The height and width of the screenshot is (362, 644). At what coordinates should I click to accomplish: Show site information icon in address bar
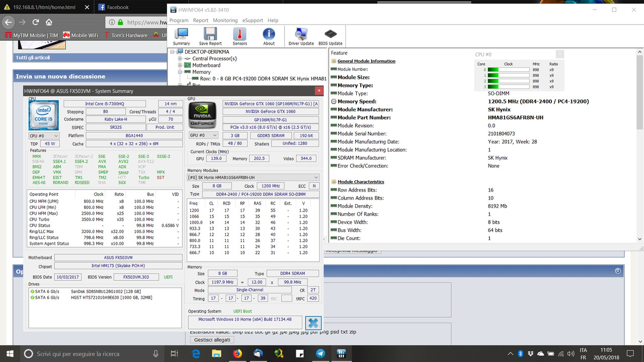pyautogui.click(x=112, y=22)
